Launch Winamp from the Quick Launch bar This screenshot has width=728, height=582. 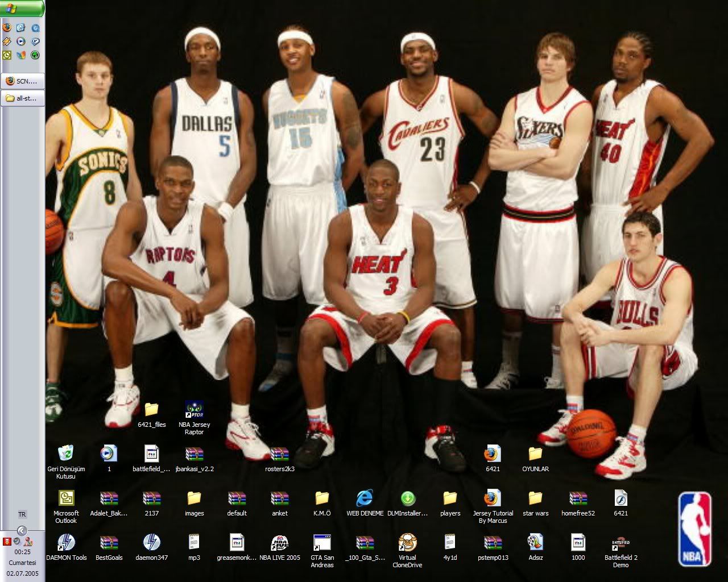(7, 41)
